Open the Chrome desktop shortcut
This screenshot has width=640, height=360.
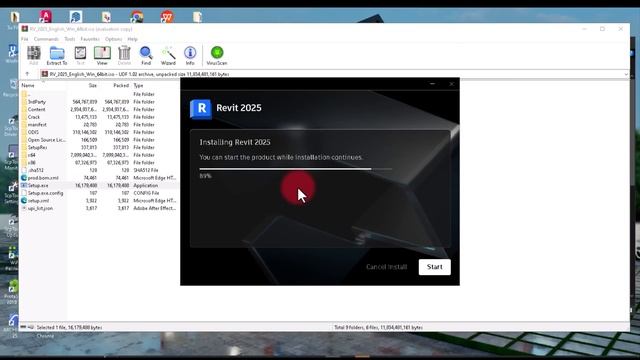137,17
